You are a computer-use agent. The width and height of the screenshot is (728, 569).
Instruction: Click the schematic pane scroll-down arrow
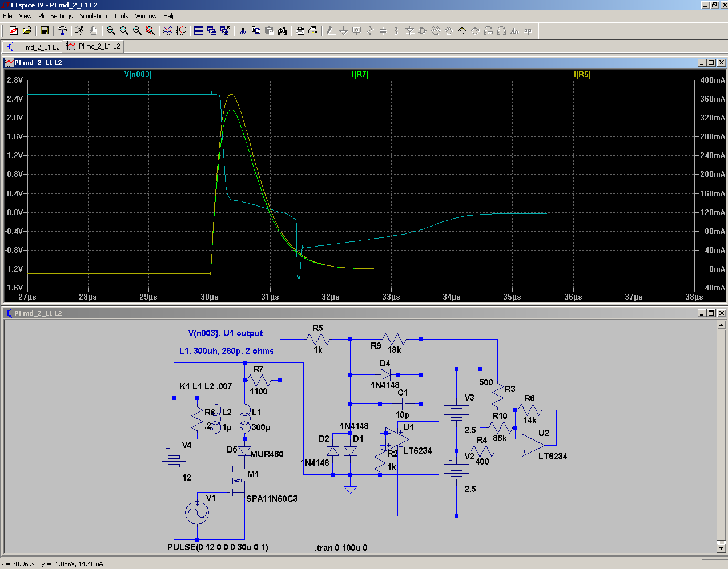click(x=722, y=548)
